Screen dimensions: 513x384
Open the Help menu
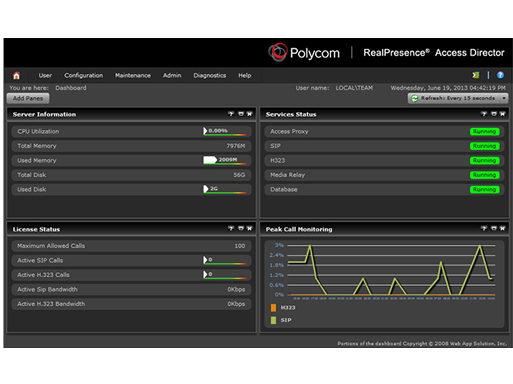click(x=245, y=76)
